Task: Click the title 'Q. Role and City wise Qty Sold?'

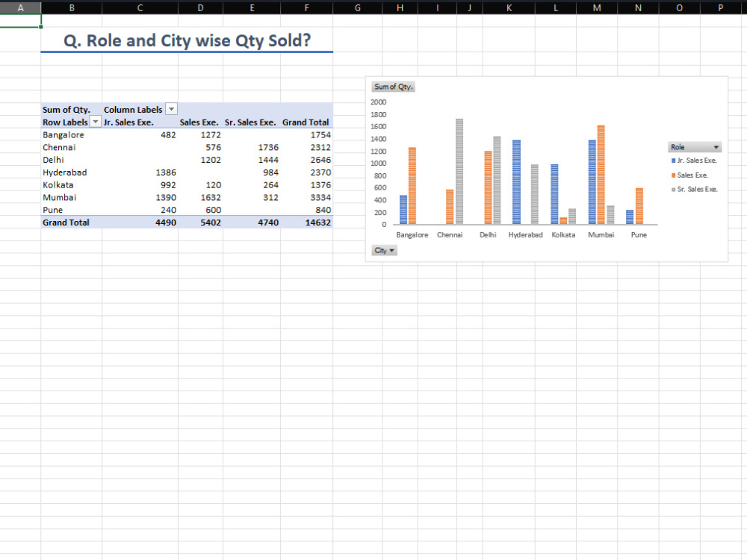Action: (187, 40)
